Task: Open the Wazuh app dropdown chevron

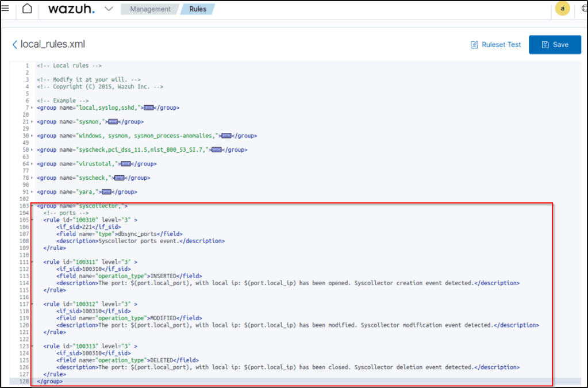Action: tap(109, 9)
